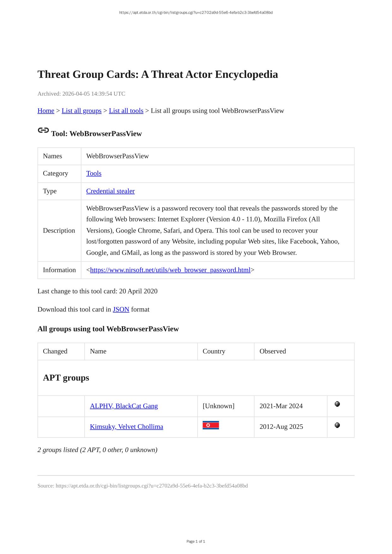Download the tool card as JSON
This screenshot has width=392, height=554.
[x=121, y=309]
